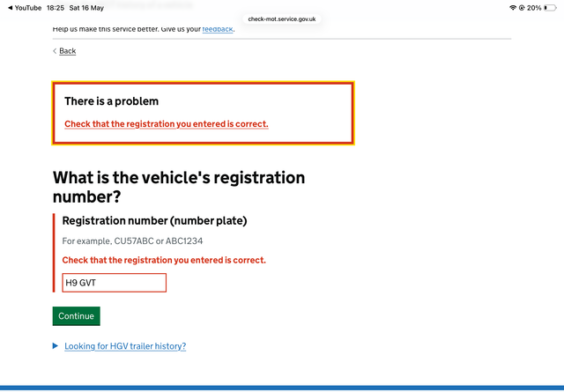This screenshot has height=392, width=564.
Task: Follow the red error summary link
Action: 167,124
